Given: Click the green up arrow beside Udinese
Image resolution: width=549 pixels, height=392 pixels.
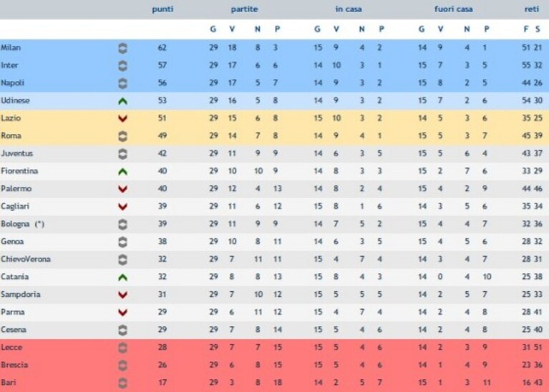Looking at the screenshot, I should [x=122, y=101].
